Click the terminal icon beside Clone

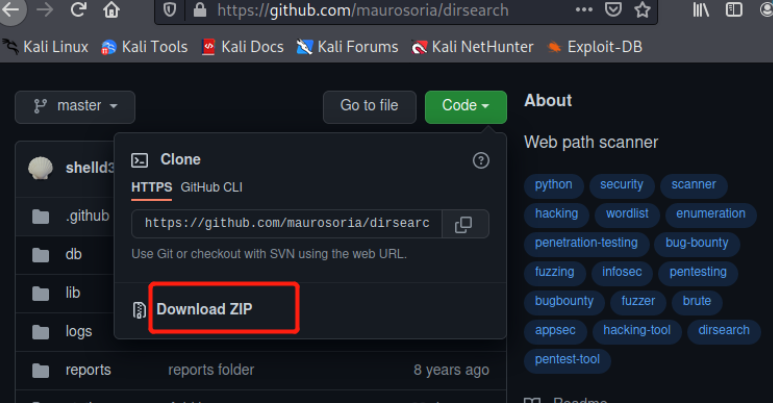(140, 160)
